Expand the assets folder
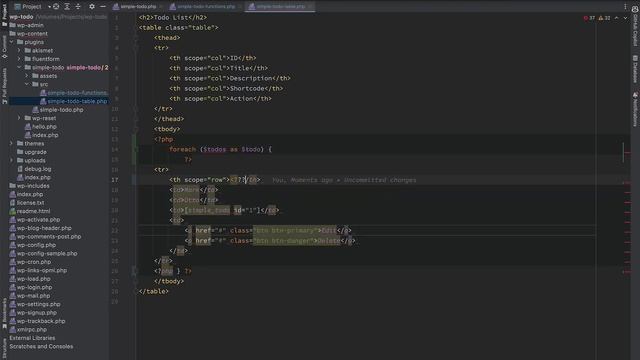The image size is (640, 360). (27, 76)
